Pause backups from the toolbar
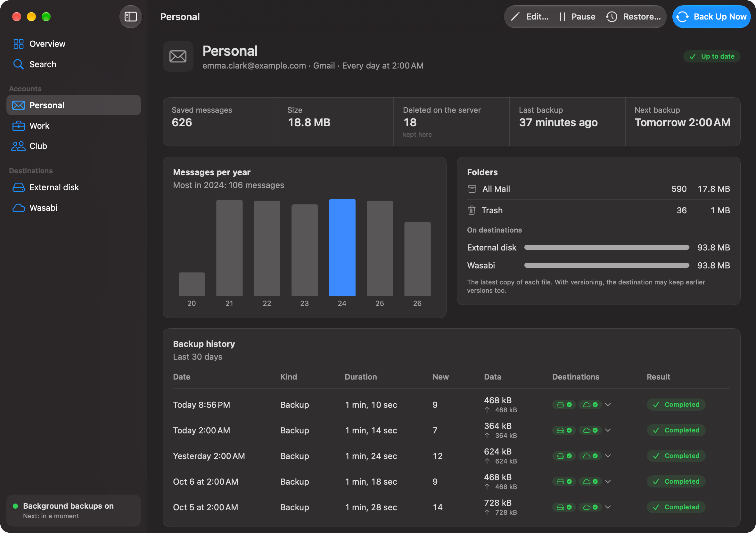 [578, 16]
